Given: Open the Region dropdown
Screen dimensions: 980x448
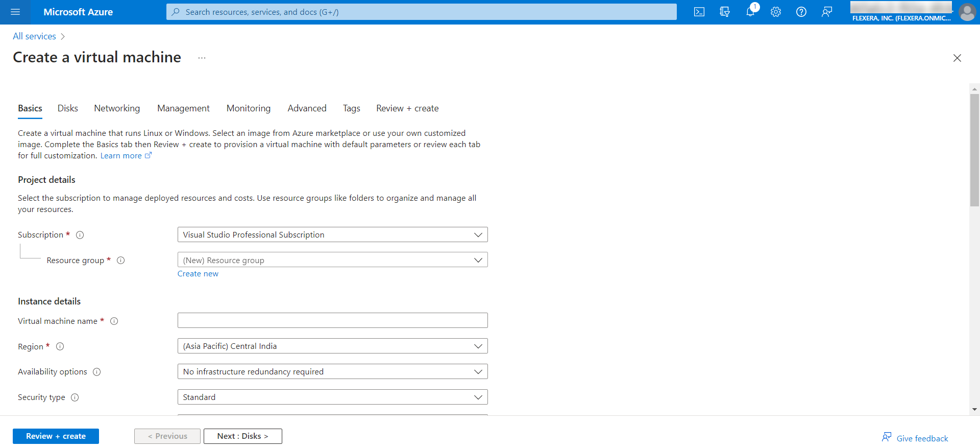Looking at the screenshot, I should 332,346.
